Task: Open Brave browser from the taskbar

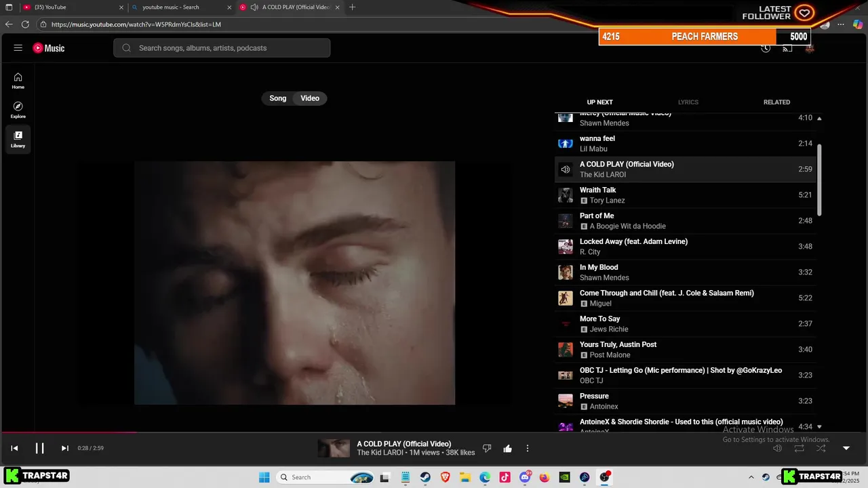Action: pos(445,477)
